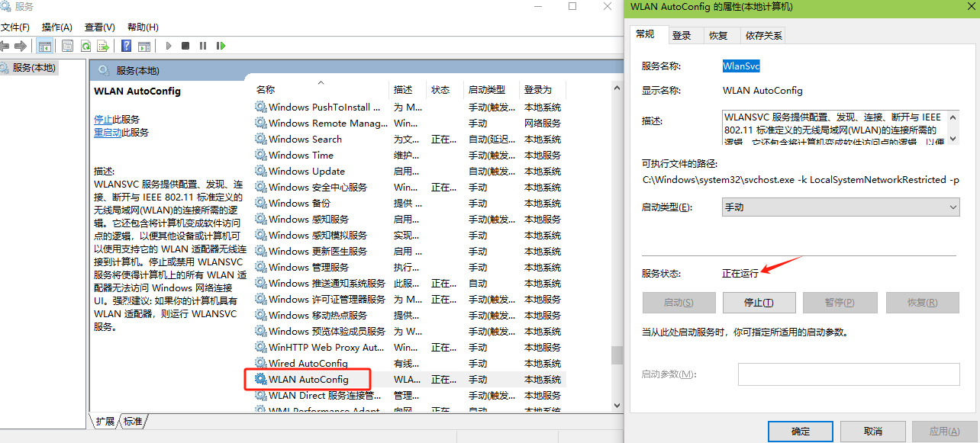This screenshot has height=443, width=980.
Task: Expand the 启动类型 dropdown in properties dialog
Action: pyautogui.click(x=840, y=207)
